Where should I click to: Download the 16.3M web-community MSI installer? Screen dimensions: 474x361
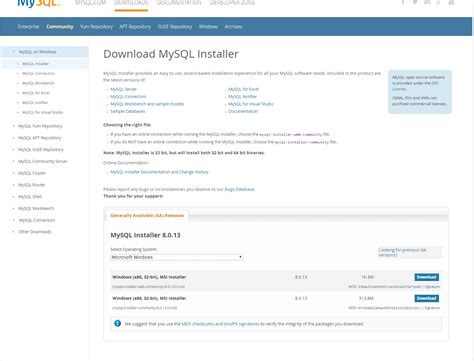tap(427, 277)
